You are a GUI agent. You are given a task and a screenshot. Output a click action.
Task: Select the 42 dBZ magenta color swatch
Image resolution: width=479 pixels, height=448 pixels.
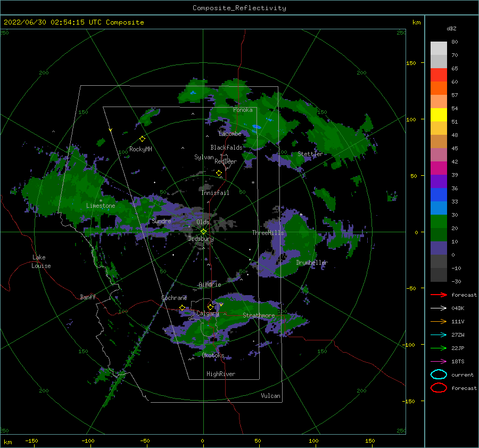(439, 168)
